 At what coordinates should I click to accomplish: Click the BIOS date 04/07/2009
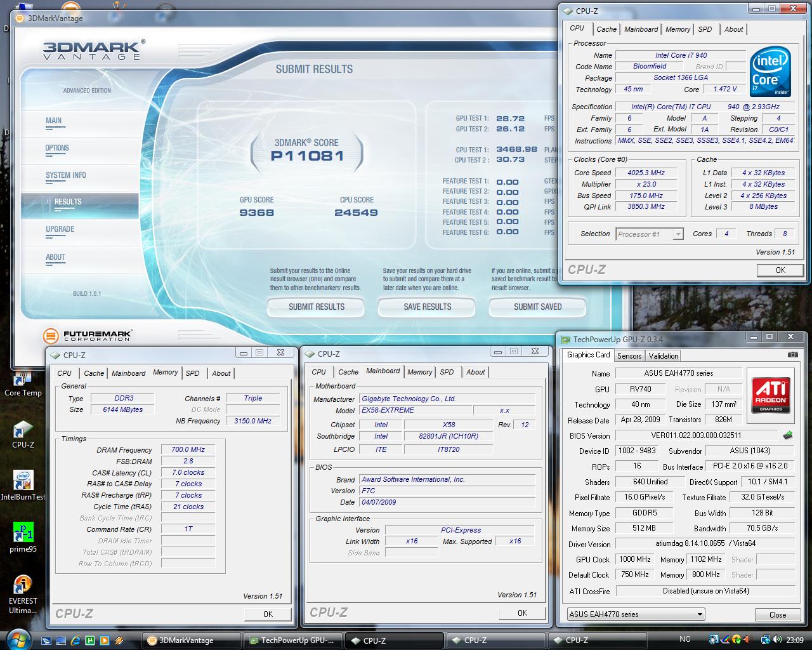(447, 502)
